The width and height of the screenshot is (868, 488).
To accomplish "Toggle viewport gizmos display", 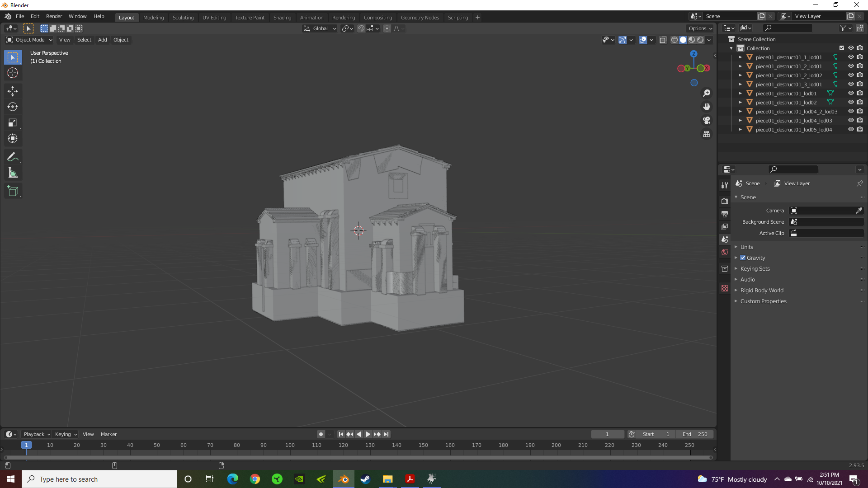I will 623,40.
